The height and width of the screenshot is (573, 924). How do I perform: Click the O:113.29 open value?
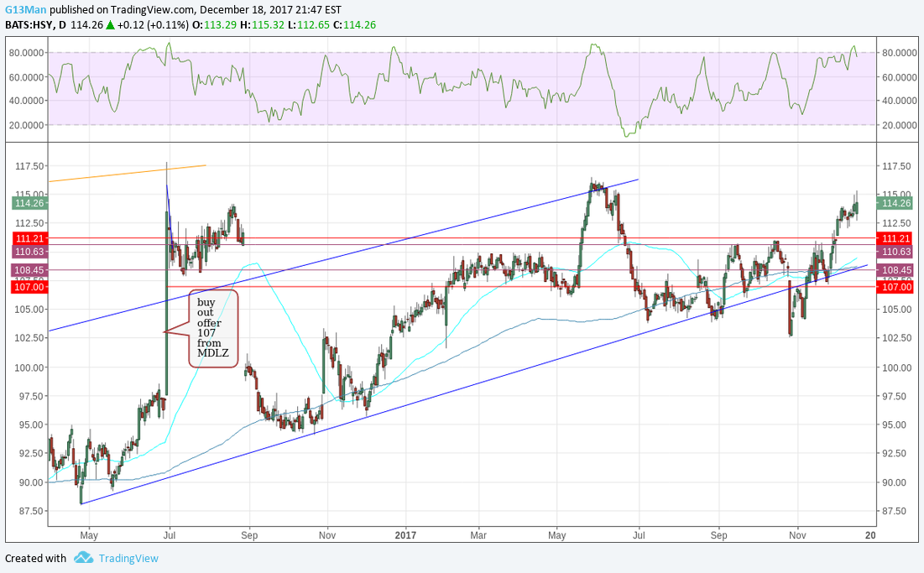(x=215, y=24)
